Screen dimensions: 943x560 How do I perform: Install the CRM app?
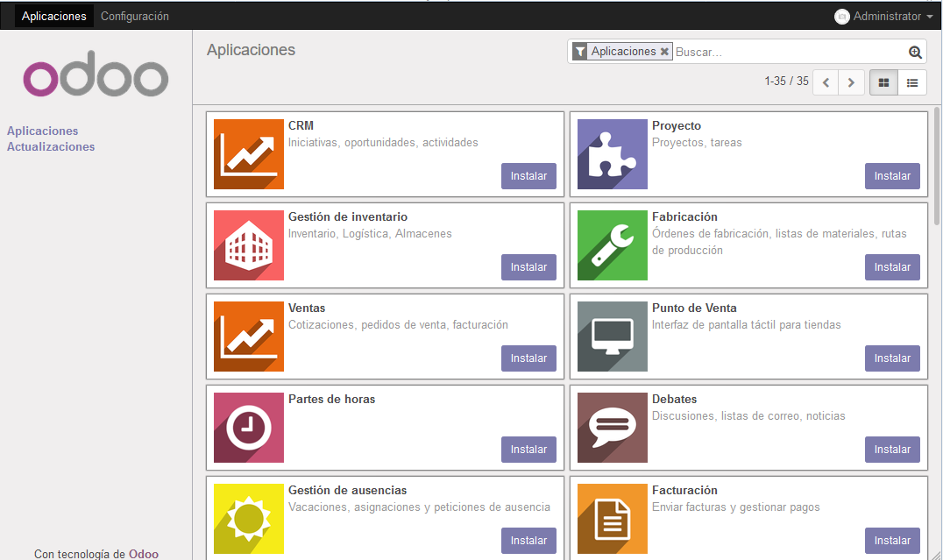coord(528,176)
